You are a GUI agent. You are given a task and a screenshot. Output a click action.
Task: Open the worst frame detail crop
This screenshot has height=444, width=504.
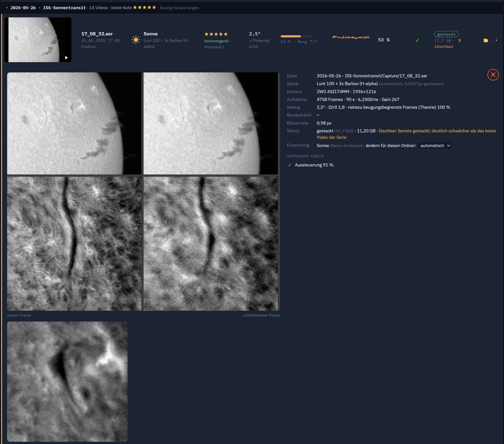pyautogui.click(x=211, y=244)
